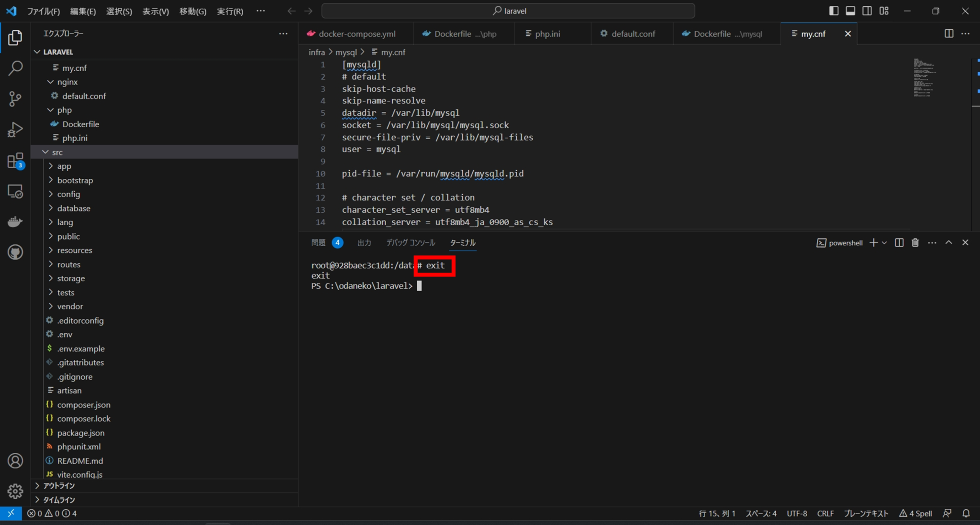Toggle the panel visibility
Screen dimensions: 980x525
pos(851,11)
